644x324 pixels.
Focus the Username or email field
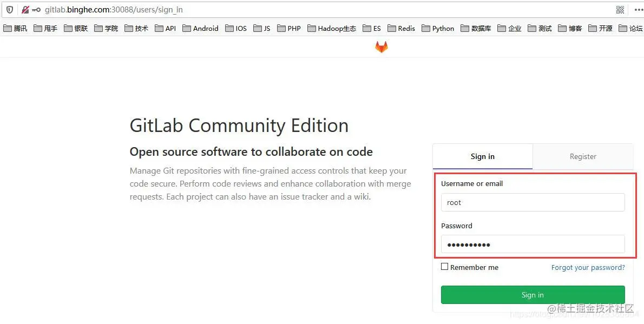[x=533, y=202]
